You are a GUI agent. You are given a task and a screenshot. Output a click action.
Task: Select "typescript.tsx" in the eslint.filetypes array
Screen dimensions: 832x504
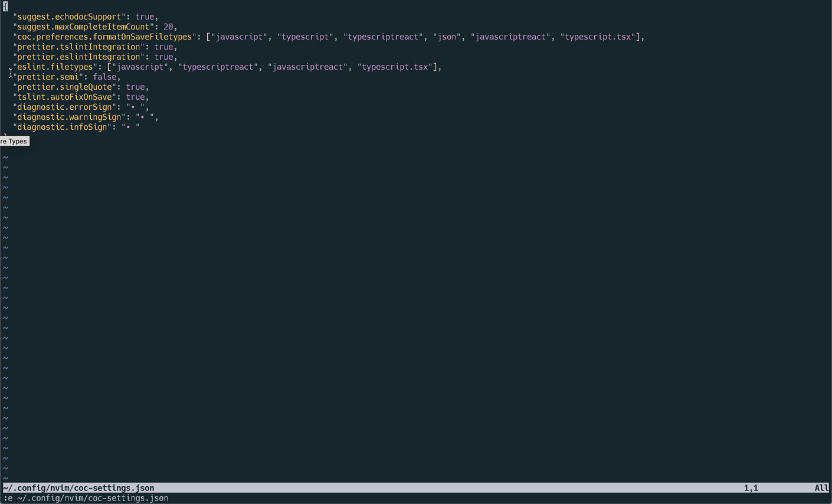click(394, 67)
